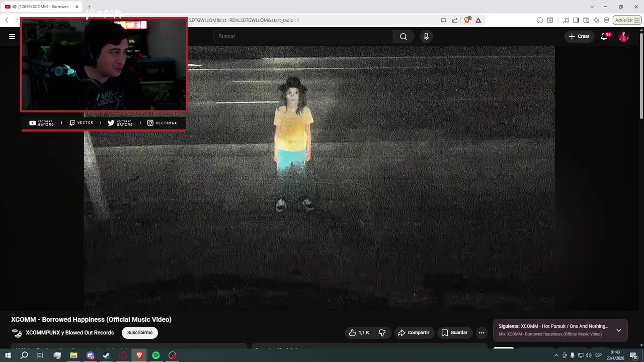Click the Guardar save button

click(x=454, y=332)
